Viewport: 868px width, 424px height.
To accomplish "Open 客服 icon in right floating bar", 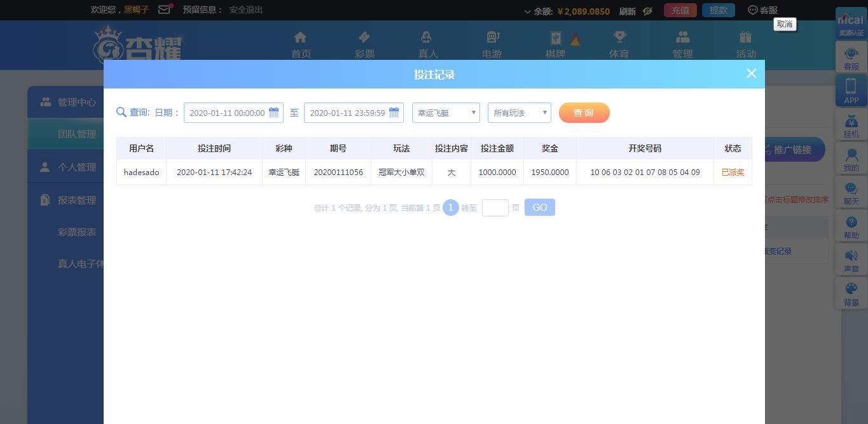I will click(851, 59).
